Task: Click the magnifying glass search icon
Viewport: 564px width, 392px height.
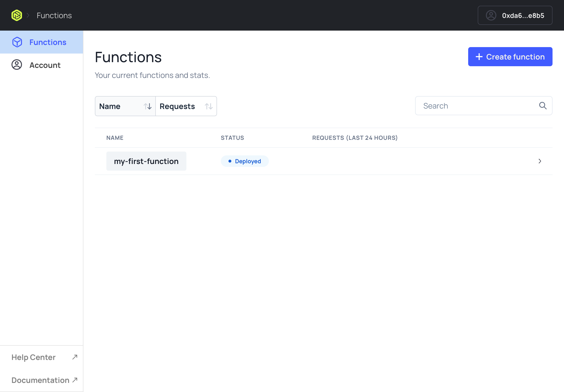Action: click(x=543, y=106)
